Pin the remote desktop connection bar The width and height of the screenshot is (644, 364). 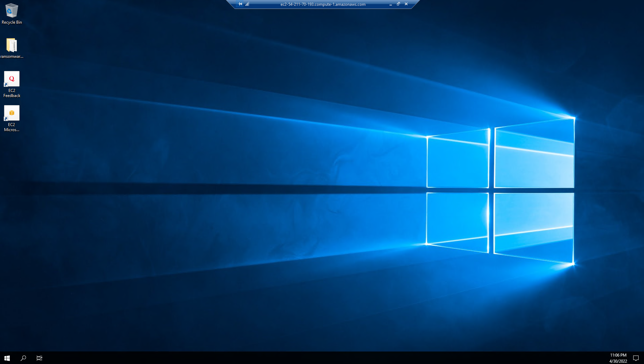click(240, 4)
